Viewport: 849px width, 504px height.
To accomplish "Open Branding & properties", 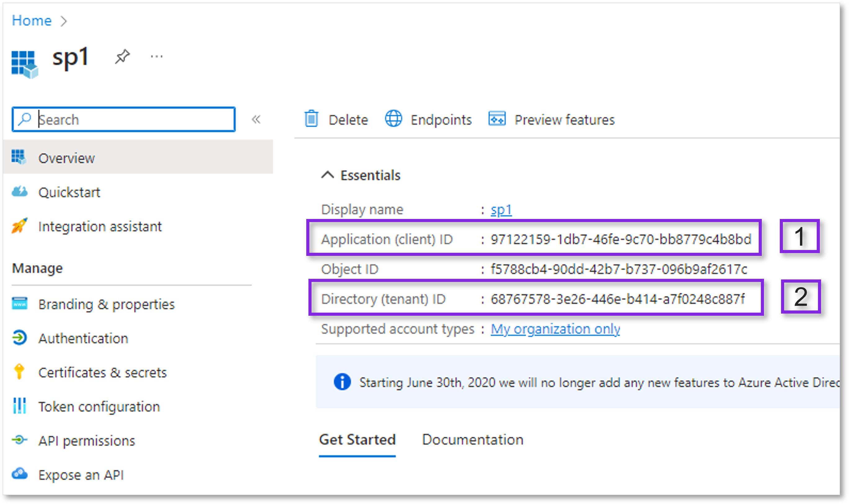I will pos(107,304).
